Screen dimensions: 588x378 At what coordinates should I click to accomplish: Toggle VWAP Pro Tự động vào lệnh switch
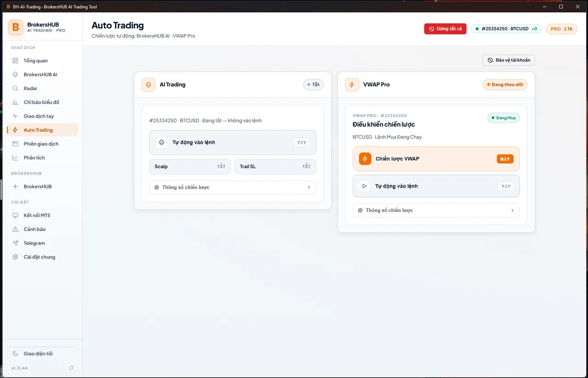point(505,186)
